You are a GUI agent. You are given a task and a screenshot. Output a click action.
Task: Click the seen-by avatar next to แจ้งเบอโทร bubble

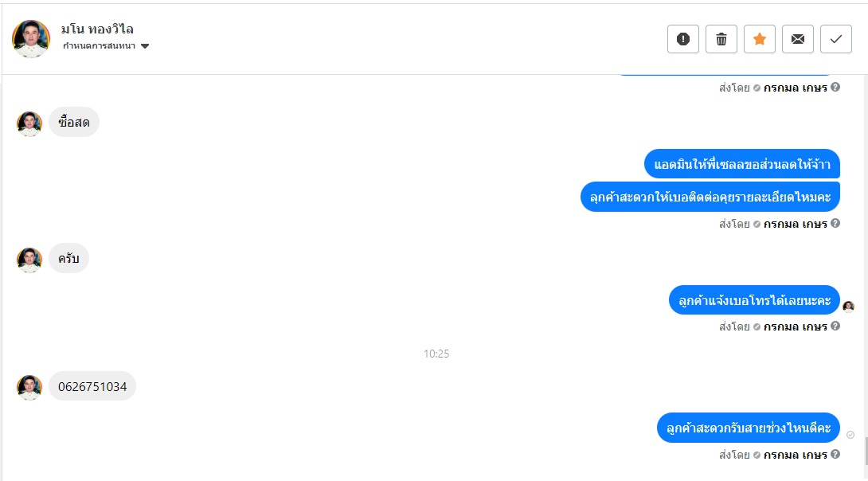849,306
